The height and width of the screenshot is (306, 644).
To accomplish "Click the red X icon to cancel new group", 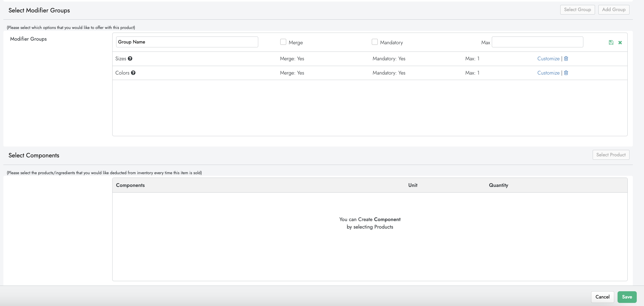I will 620,42.
